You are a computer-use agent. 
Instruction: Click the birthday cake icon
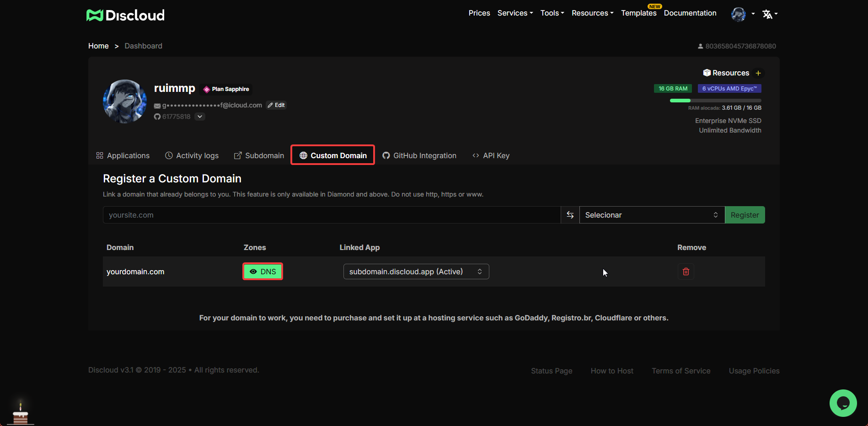click(x=21, y=414)
